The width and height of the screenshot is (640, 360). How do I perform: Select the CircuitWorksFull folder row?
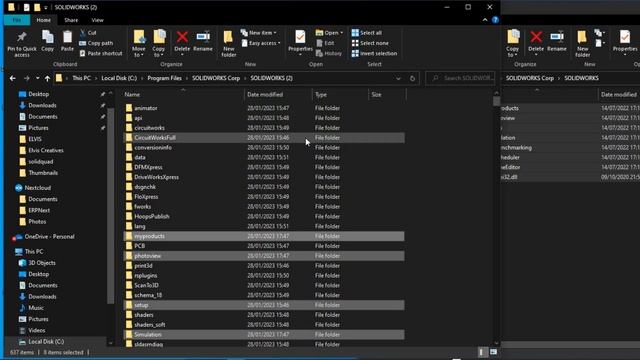(x=264, y=138)
